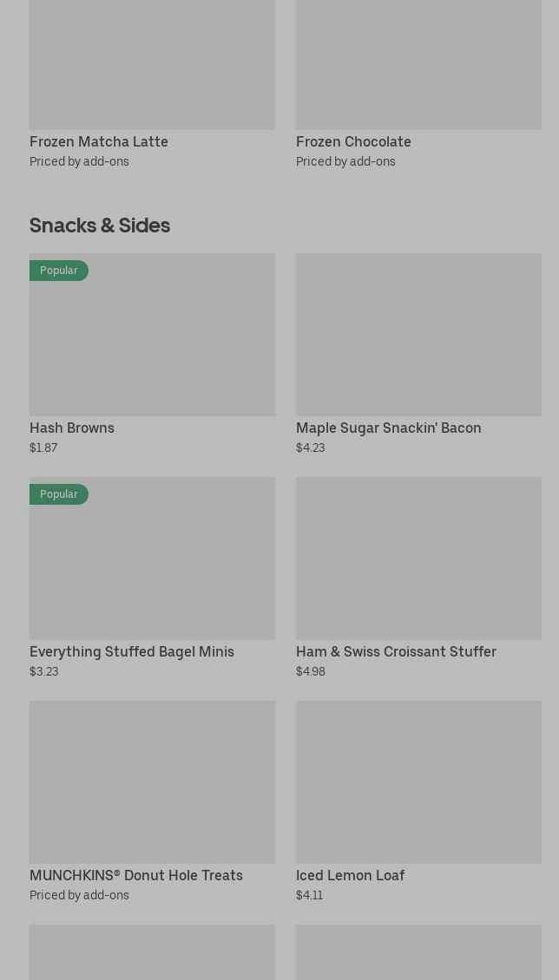Click the Snacks & Sides section heading
Screen dimensions: 559x980
(x=100, y=225)
